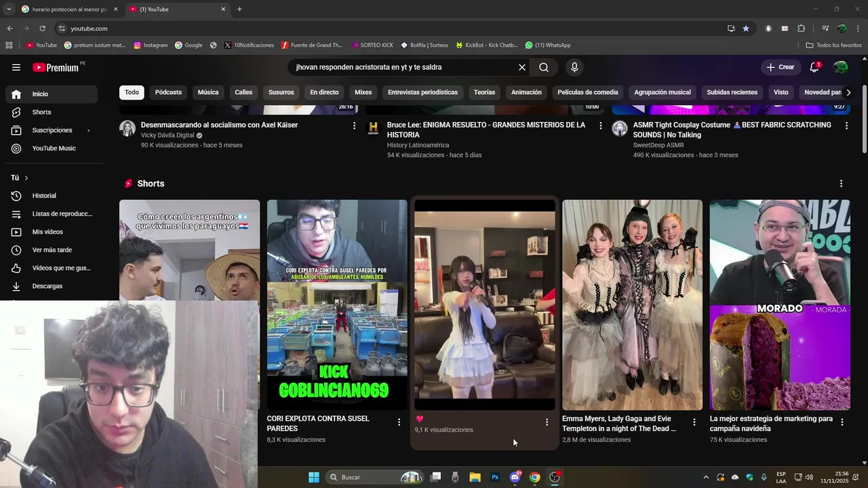The height and width of the screenshot is (488, 868).
Task: Play the Emma Myers Lady Gaga short thumbnail
Action: tap(632, 304)
